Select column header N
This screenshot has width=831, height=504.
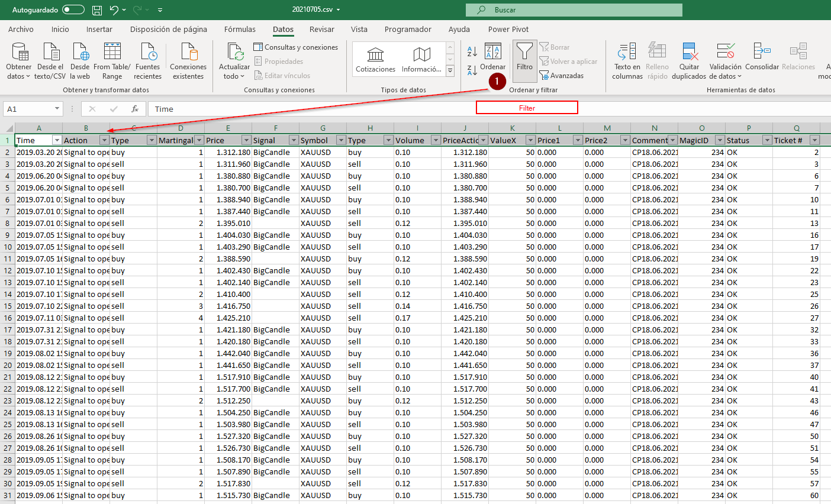(654, 128)
